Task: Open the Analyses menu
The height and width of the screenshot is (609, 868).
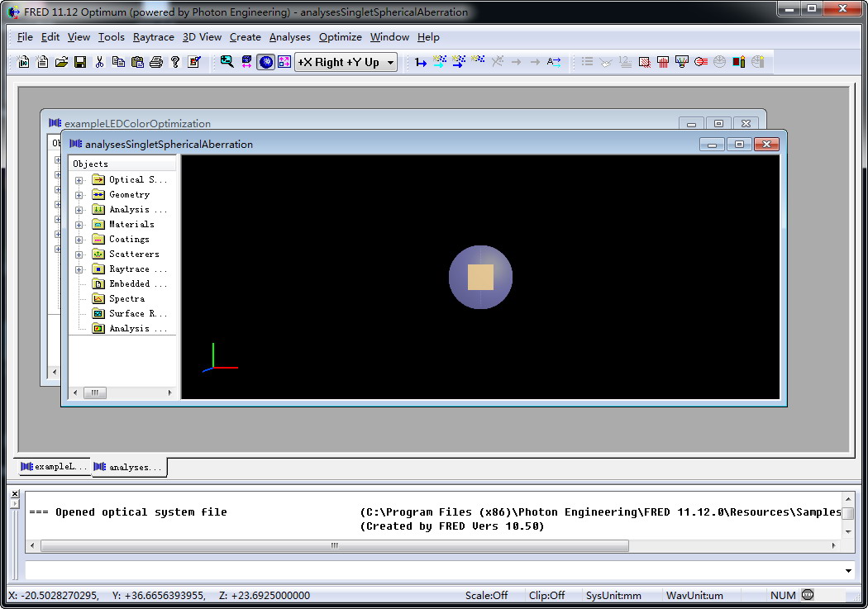Action: click(x=289, y=37)
